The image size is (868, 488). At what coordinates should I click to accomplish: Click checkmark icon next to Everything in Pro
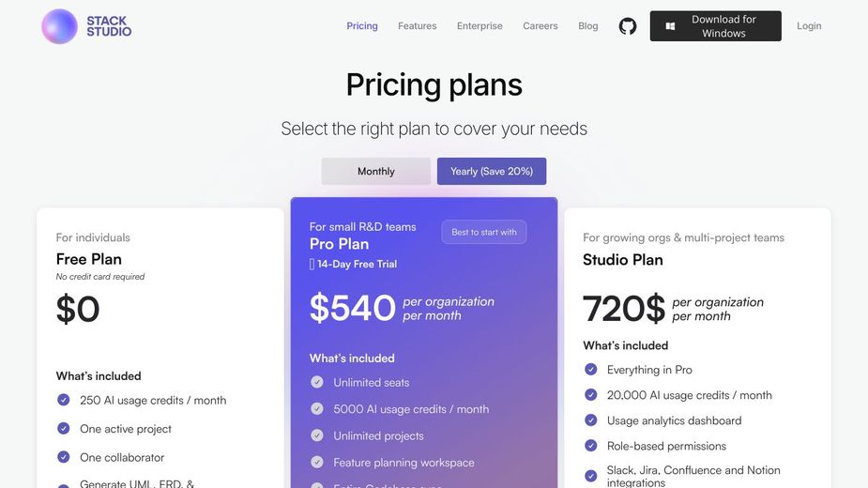pos(590,370)
